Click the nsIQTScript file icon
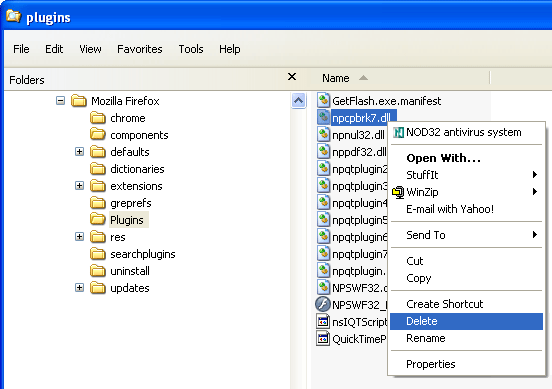The image size is (552, 389). point(323,321)
